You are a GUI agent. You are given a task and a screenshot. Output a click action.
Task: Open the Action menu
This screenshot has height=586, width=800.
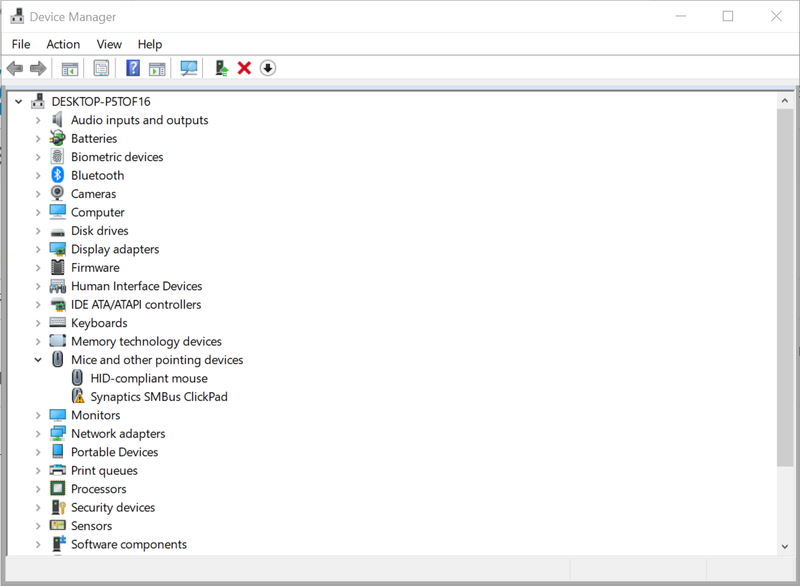[x=63, y=44]
